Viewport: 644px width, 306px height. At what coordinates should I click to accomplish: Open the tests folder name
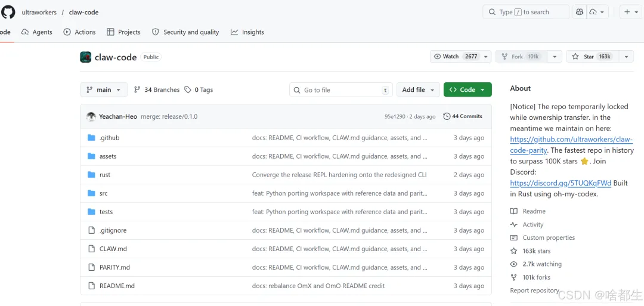[106, 212]
